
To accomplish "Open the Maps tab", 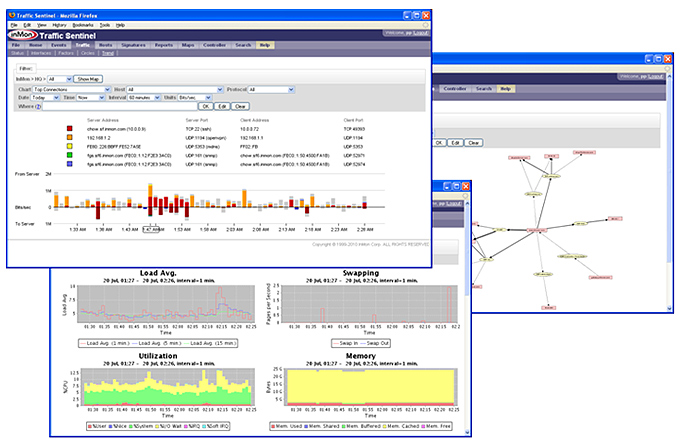I will click(x=188, y=45).
